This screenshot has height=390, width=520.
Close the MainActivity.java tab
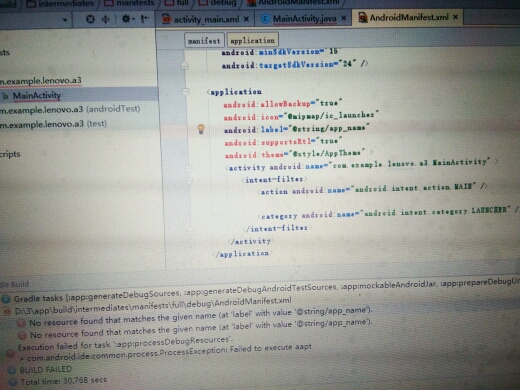coord(343,18)
